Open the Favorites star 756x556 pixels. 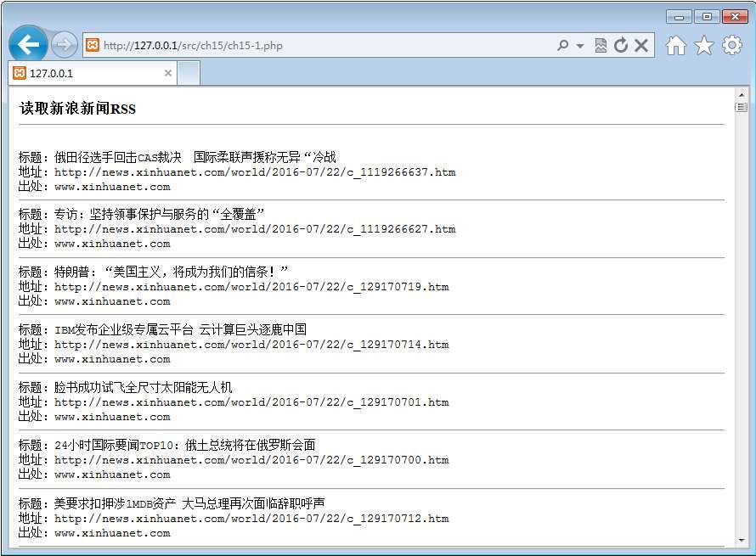coord(704,45)
